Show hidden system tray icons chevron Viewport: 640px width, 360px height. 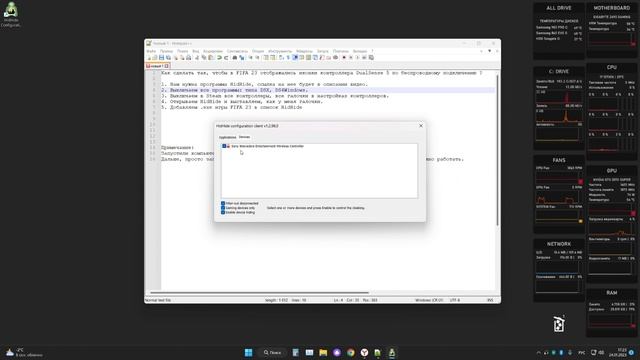(x=538, y=352)
